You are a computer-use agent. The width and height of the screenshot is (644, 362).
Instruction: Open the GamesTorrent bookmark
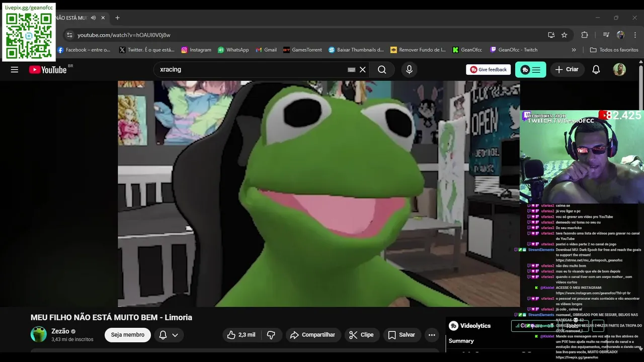pos(302,50)
